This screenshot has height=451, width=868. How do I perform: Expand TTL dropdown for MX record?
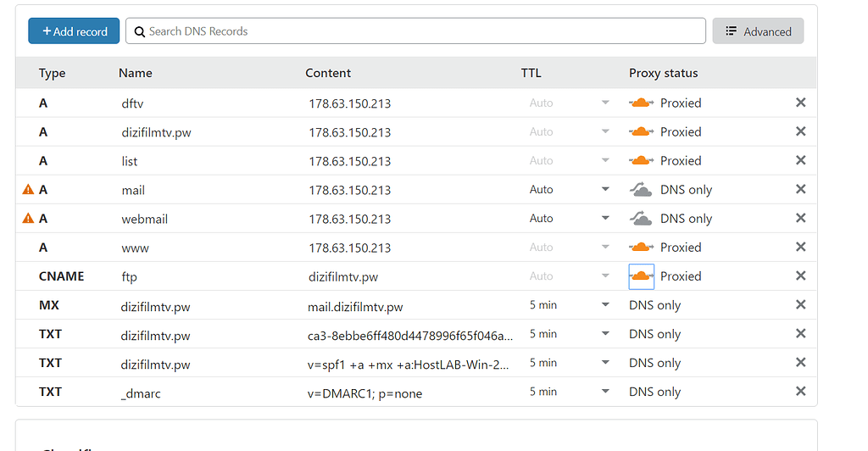pyautogui.click(x=605, y=305)
